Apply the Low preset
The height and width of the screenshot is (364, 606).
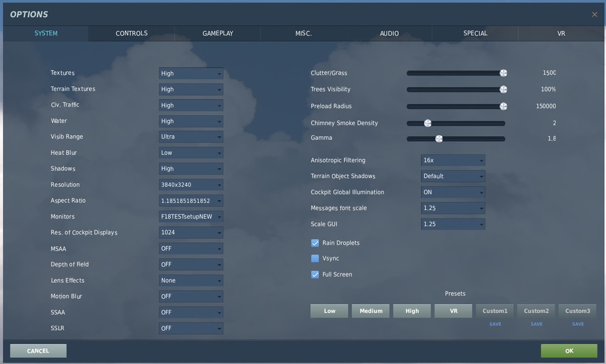pos(329,311)
